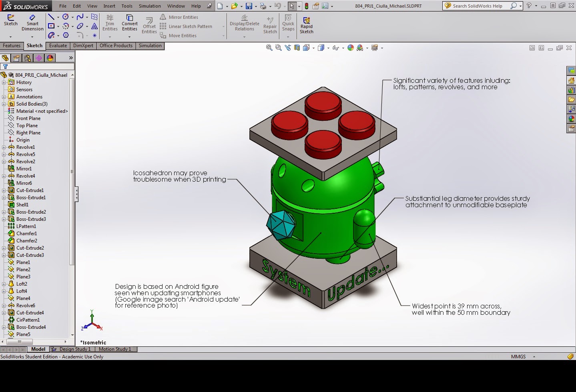This screenshot has width=576, height=392.
Task: Expand the Annotations folder node
Action: 4,97
